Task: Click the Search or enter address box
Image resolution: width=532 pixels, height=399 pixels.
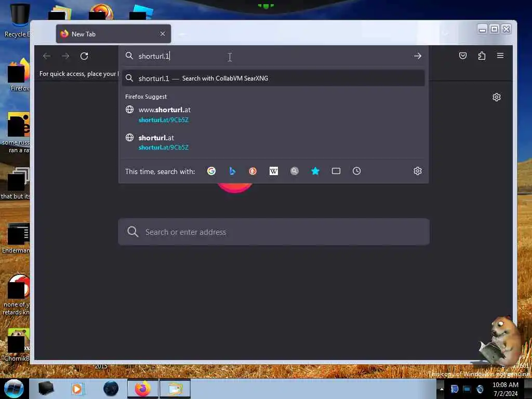Action: 273,232
